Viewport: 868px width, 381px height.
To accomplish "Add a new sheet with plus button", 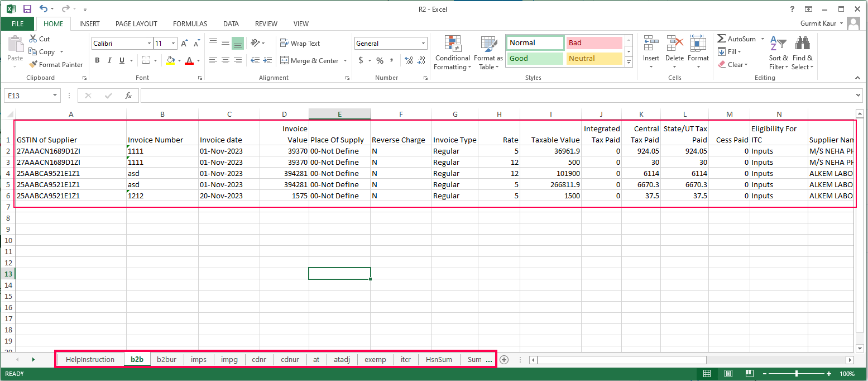I will pyautogui.click(x=504, y=360).
